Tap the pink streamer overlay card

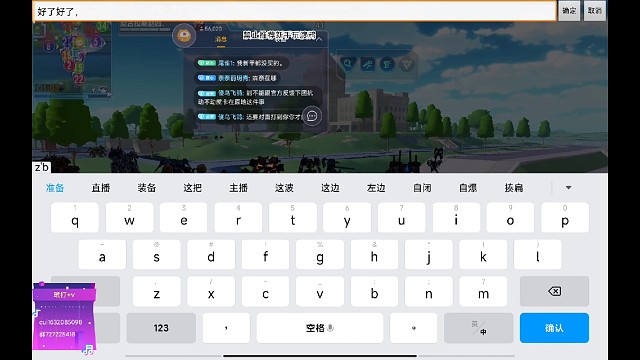[x=64, y=317]
